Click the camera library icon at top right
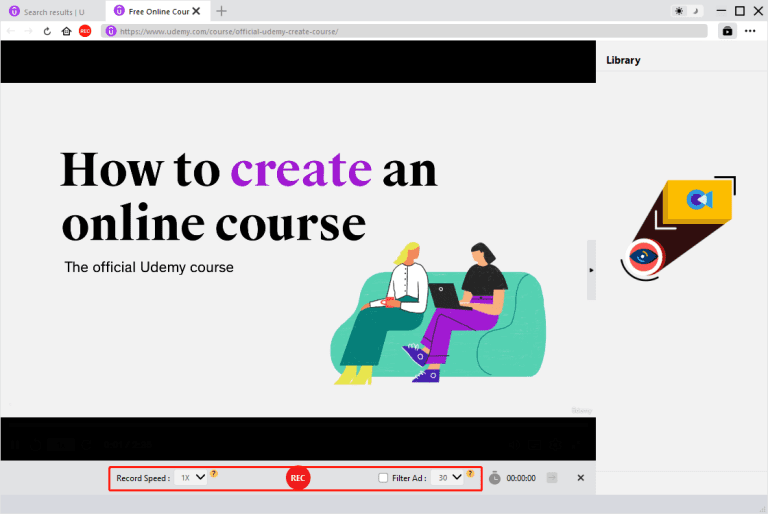The width and height of the screenshot is (768, 514). [x=727, y=31]
